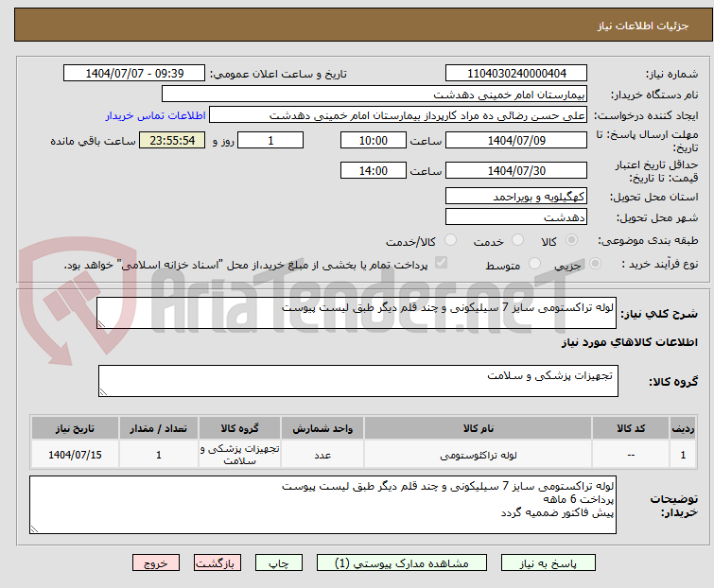Click the لوله تراکئوستومی item name cell
Screen dimensions: 714x588
(479, 455)
